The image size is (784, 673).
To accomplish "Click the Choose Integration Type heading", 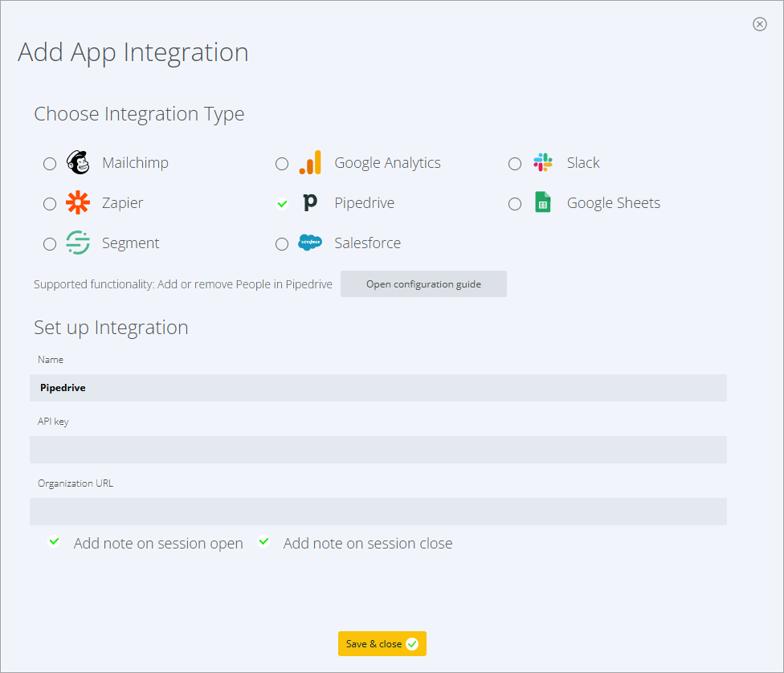I will click(x=139, y=115).
